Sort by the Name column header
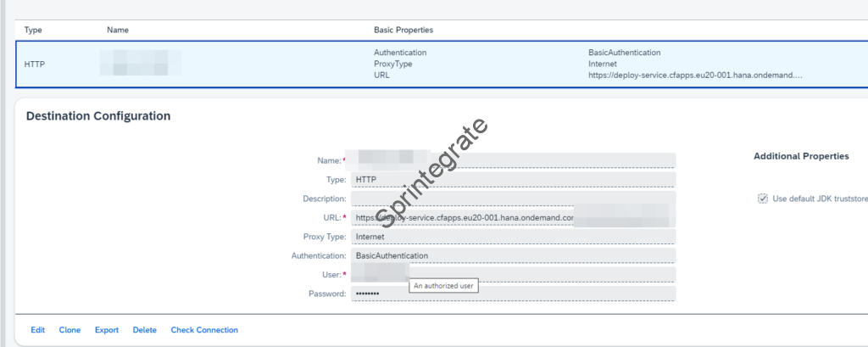The image size is (868, 347). (x=118, y=30)
